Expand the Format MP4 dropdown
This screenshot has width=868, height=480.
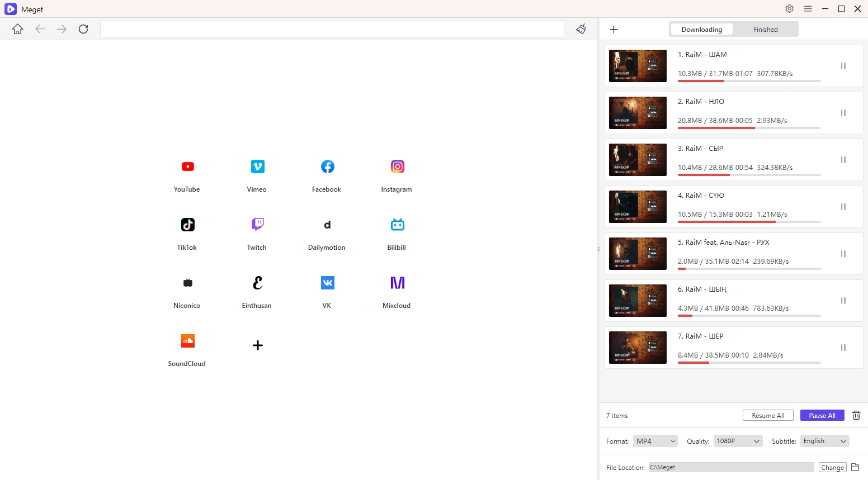coord(655,441)
